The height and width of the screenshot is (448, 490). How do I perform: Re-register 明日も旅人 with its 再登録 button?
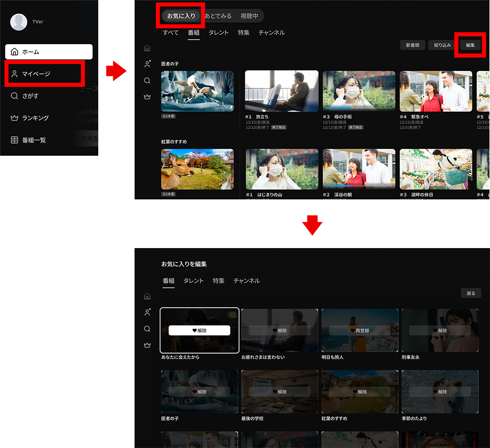(x=360, y=330)
